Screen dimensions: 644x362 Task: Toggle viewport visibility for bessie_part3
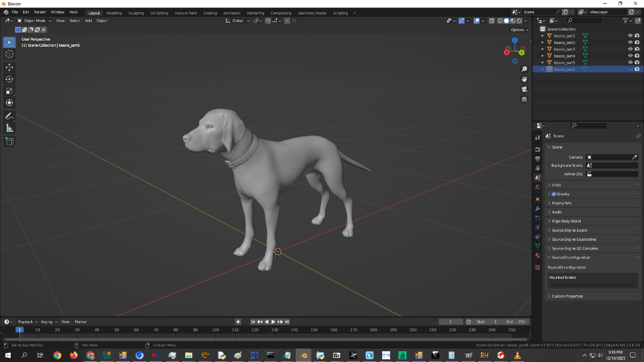tap(630, 49)
